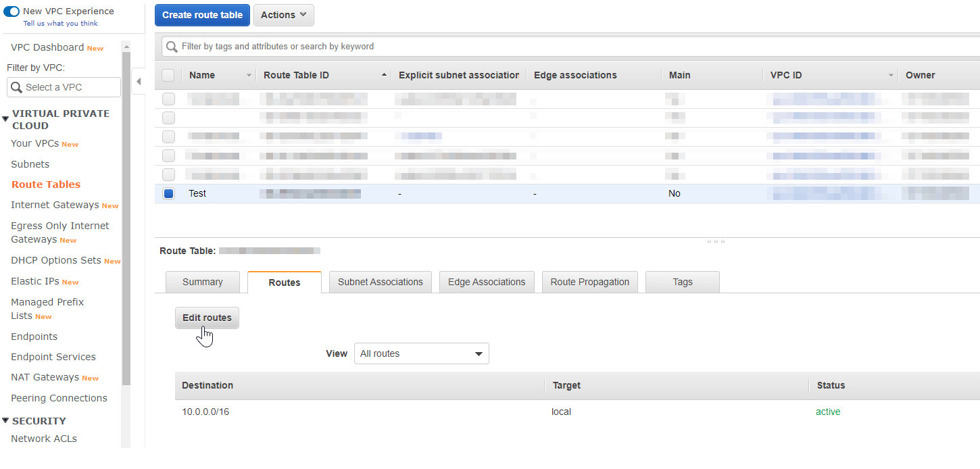Click the Select a VPC filter field

tap(64, 87)
